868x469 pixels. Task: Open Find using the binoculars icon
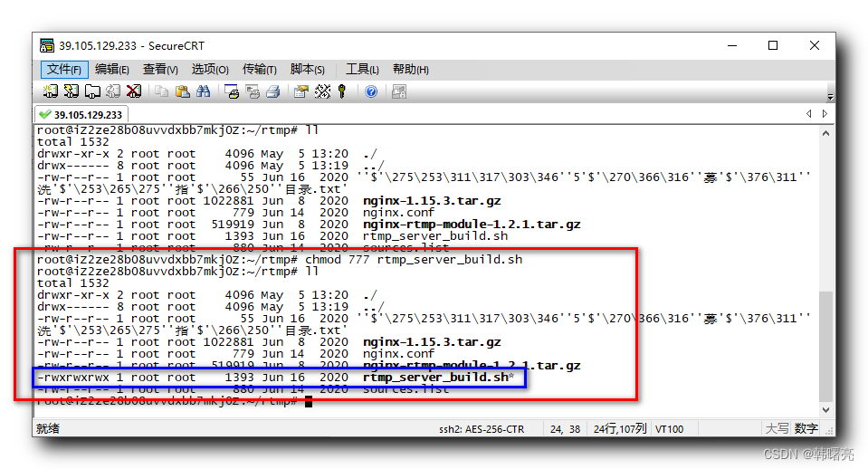pos(204,91)
